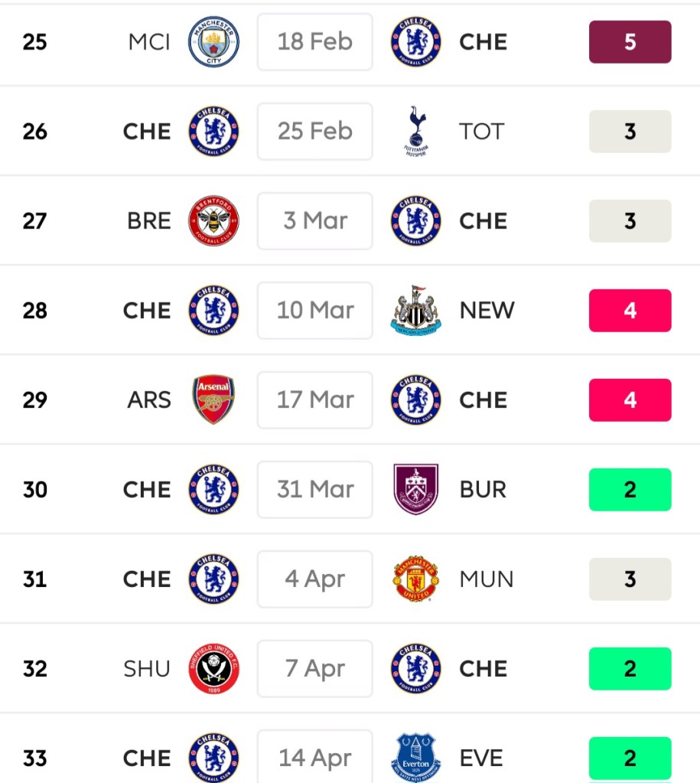Click the Manchester City club crest
This screenshot has width=700, height=783.
(x=213, y=41)
